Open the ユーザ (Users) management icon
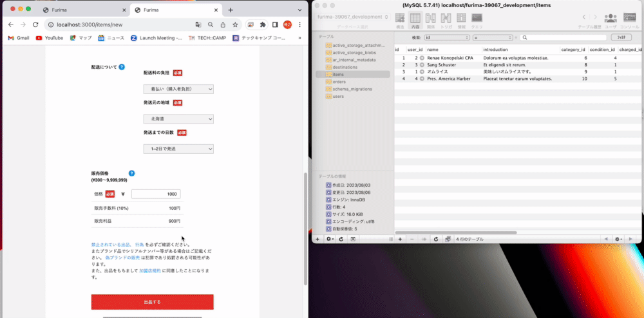This screenshot has width=644, height=318. [x=611, y=20]
